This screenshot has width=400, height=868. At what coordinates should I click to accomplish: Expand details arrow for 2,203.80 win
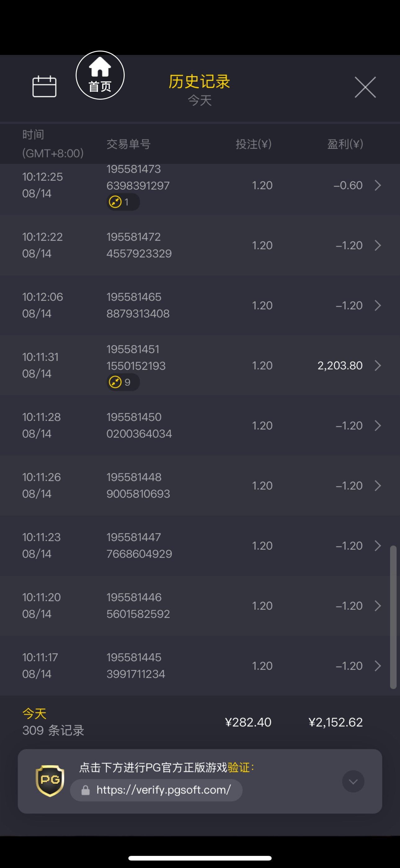point(378,366)
